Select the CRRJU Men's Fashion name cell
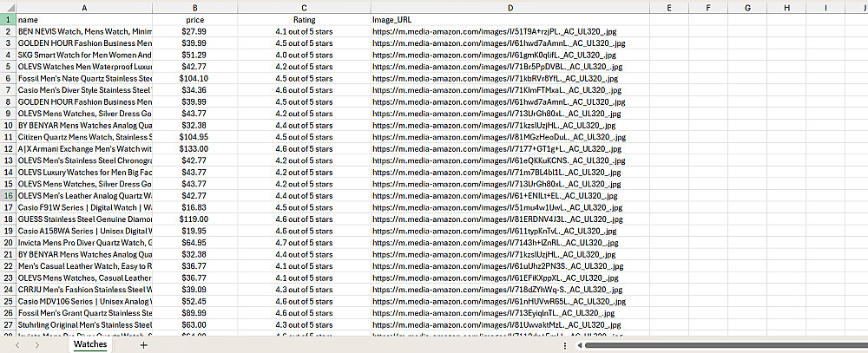 point(84,290)
